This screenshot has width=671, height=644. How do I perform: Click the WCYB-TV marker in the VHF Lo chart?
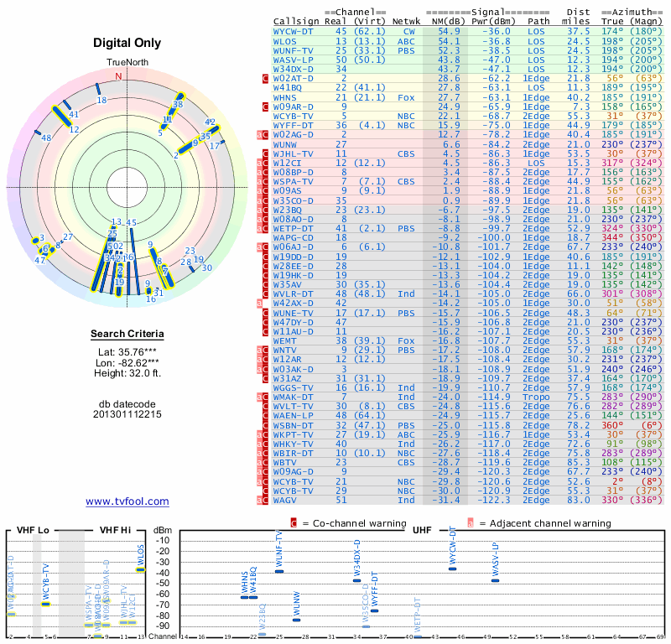(x=46, y=605)
